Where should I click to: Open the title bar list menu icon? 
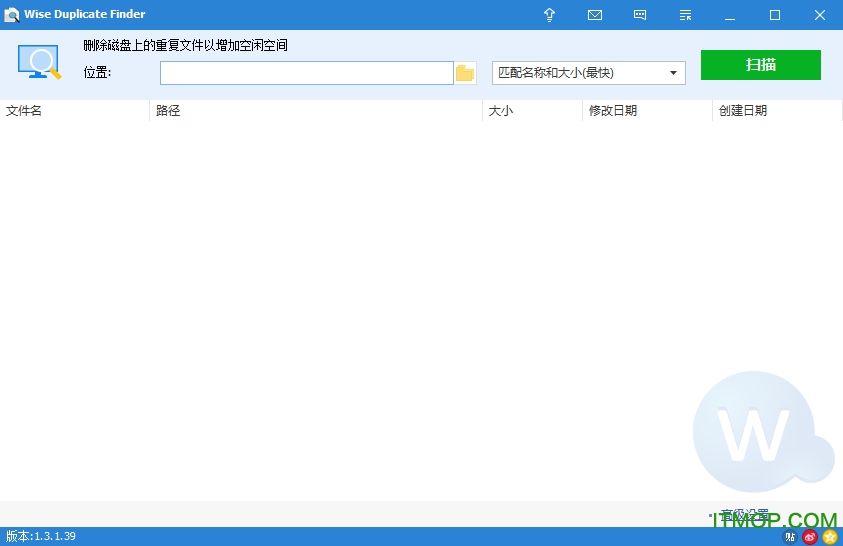pos(685,15)
